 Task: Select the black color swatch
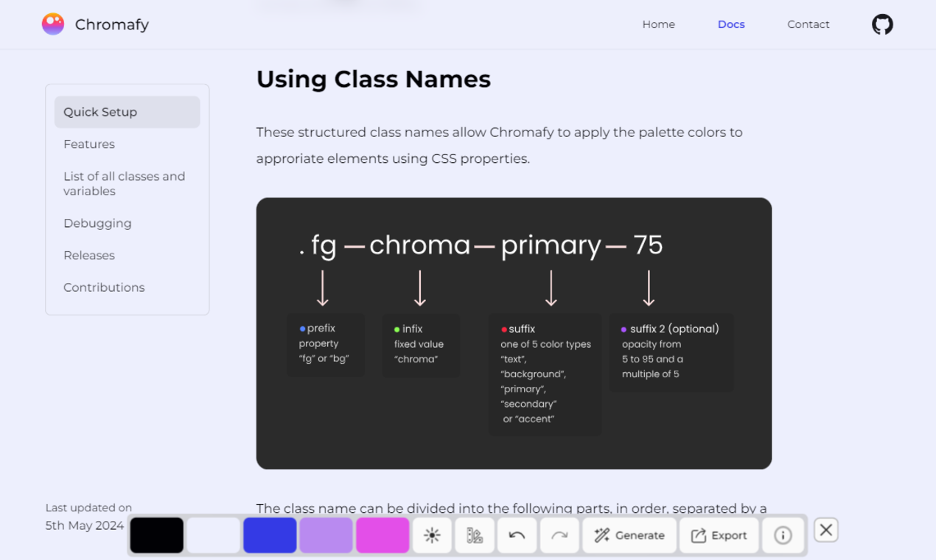pyautogui.click(x=157, y=536)
